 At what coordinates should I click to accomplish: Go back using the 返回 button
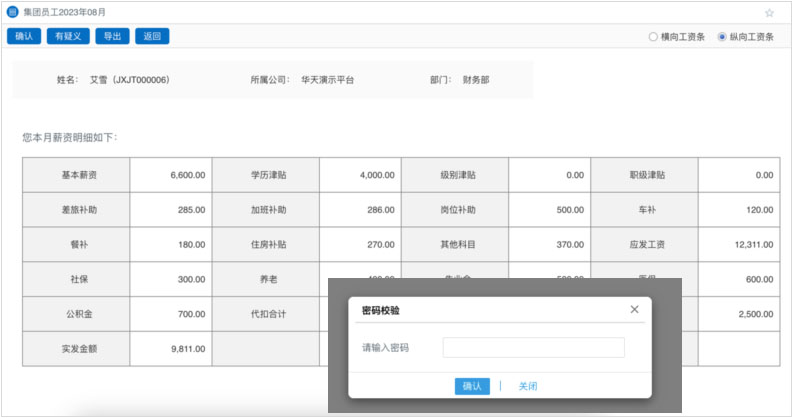point(152,37)
